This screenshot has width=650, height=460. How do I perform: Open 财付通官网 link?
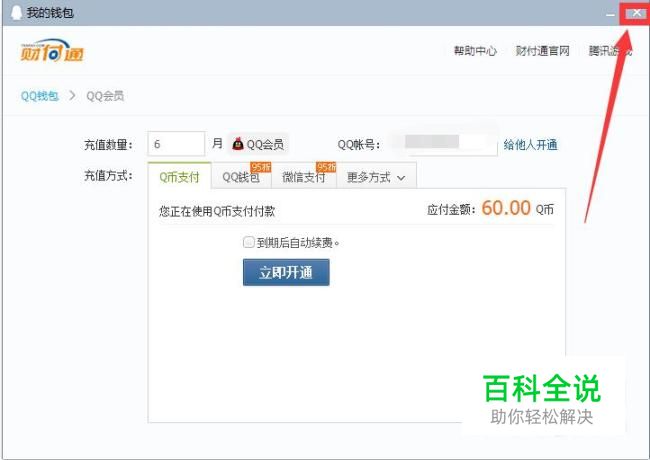tap(542, 51)
